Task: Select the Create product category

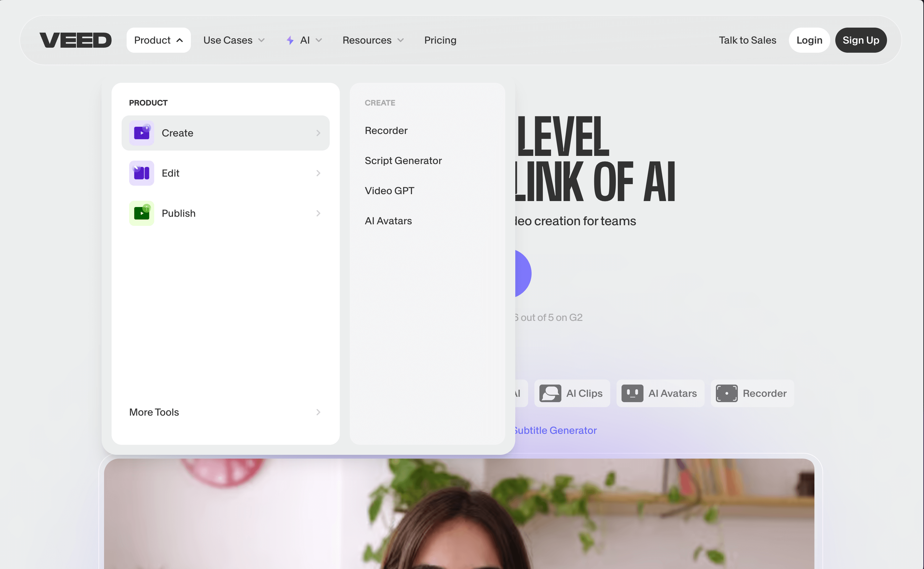Action: [x=226, y=133]
